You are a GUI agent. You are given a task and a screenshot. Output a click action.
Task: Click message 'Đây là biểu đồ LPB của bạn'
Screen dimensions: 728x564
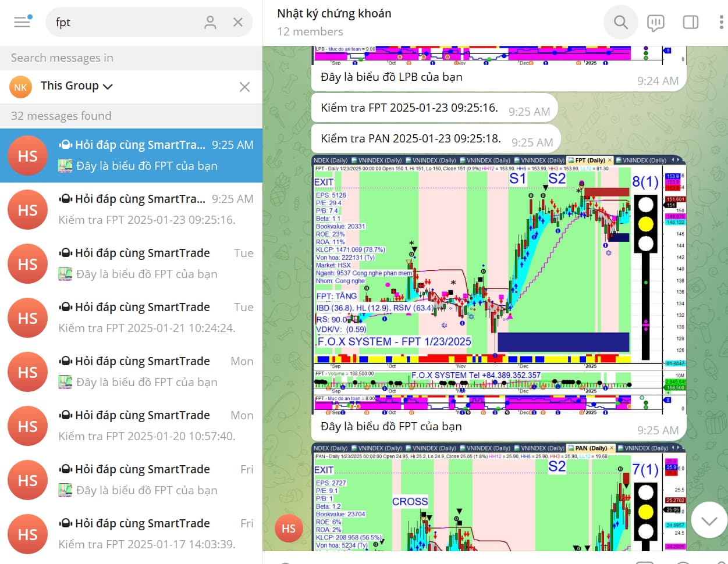391,77
